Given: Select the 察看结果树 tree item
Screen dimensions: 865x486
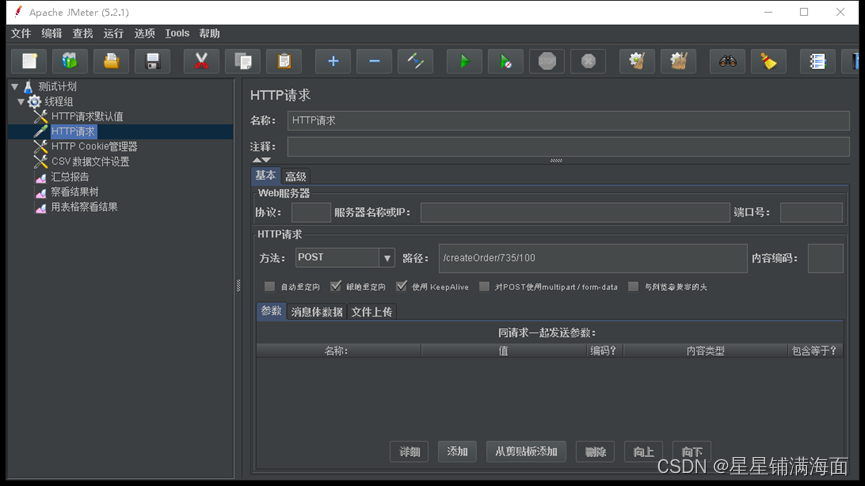Looking at the screenshot, I should click(74, 192).
